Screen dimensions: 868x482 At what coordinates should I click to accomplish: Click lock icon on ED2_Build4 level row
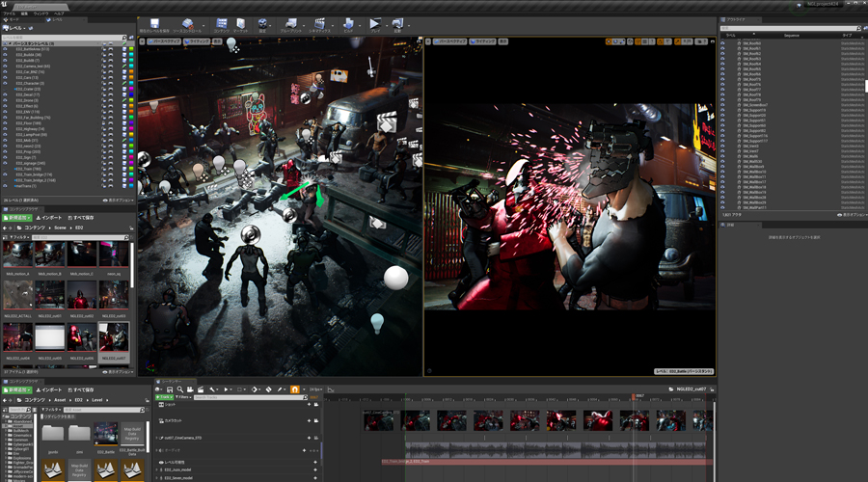[103, 55]
